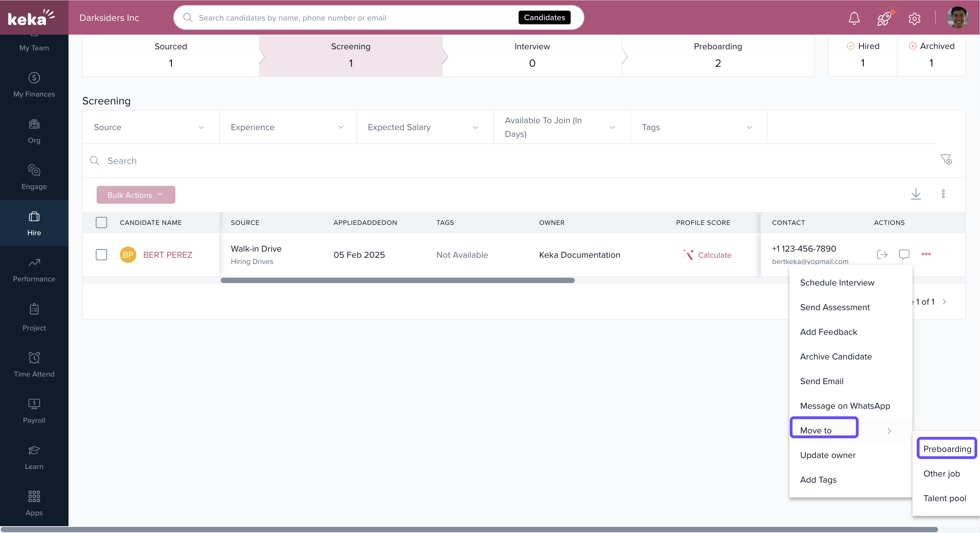
Task: Open the Expected Salary filter dropdown
Action: coord(424,127)
